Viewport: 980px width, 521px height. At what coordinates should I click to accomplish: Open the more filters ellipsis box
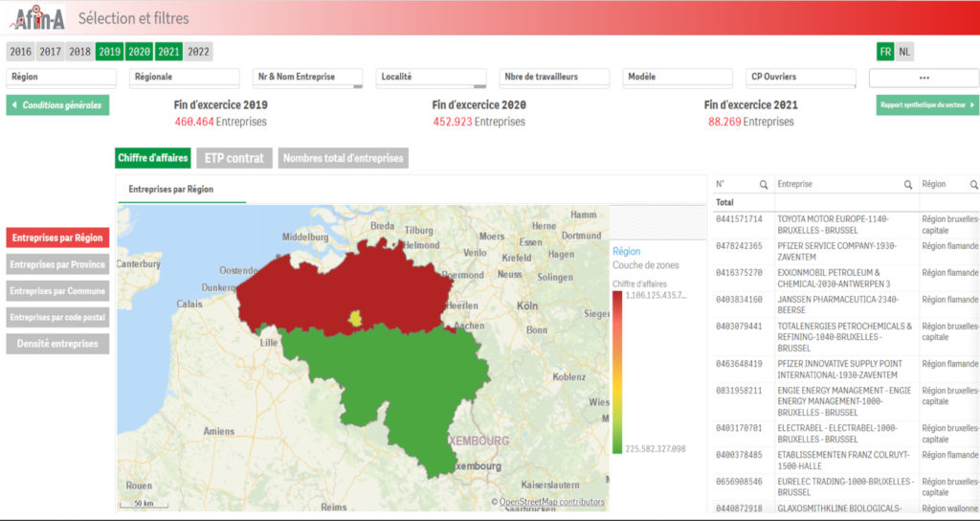(924, 78)
